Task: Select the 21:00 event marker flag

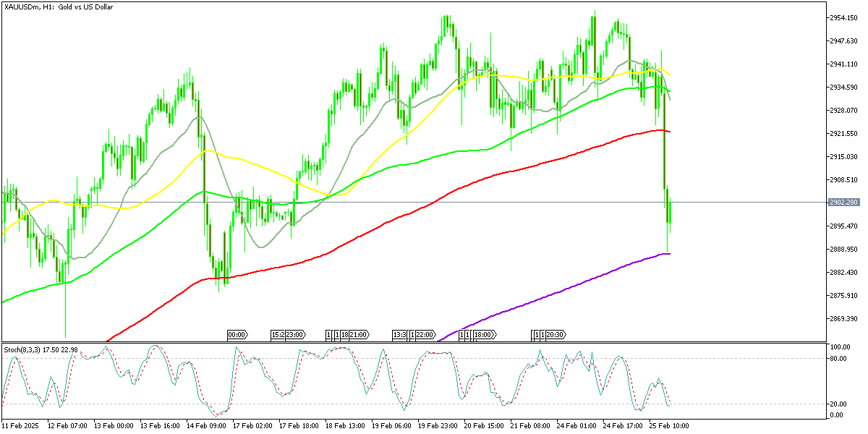Action: click(x=359, y=335)
